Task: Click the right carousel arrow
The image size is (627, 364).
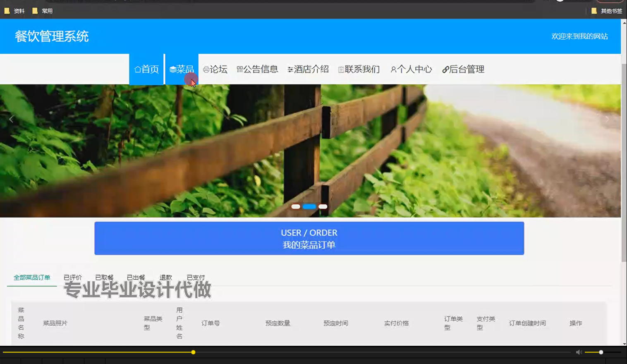Action: pyautogui.click(x=607, y=119)
